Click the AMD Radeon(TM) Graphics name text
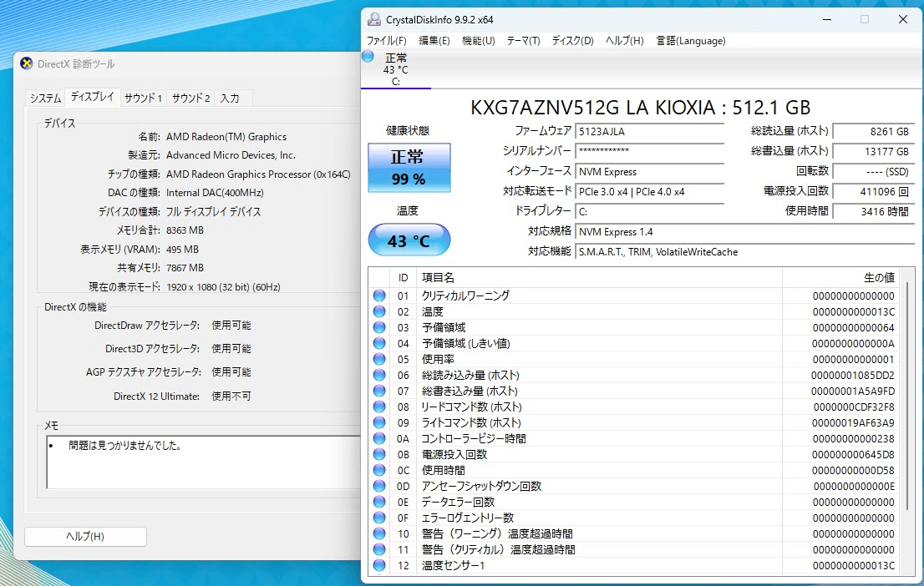 click(x=226, y=137)
